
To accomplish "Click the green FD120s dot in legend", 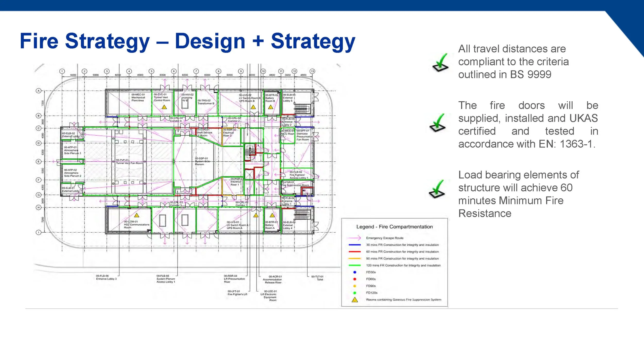I will click(x=355, y=293).
